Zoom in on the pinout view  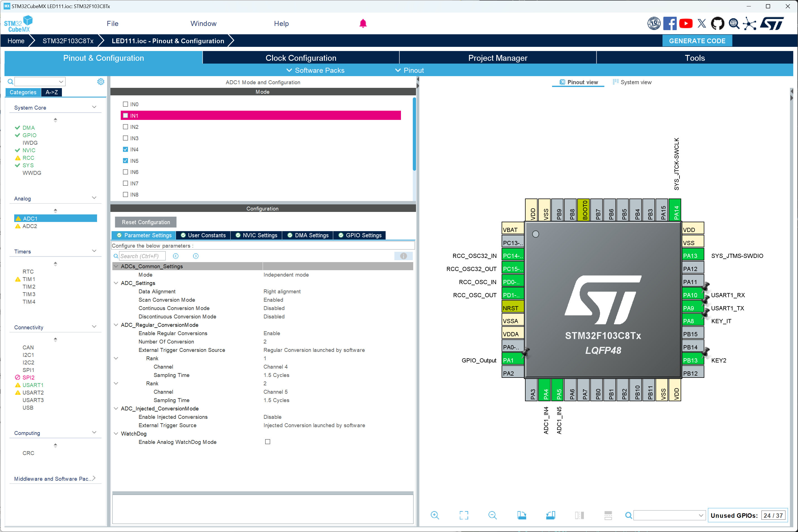(435, 515)
